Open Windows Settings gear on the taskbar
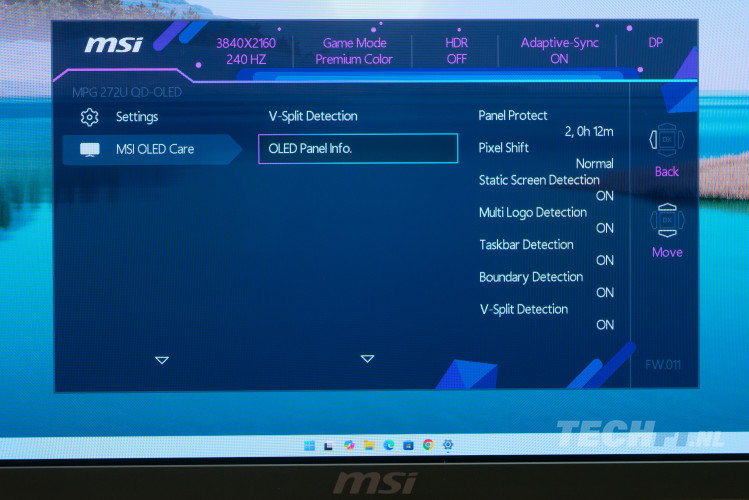The width and height of the screenshot is (749, 500). (x=448, y=445)
